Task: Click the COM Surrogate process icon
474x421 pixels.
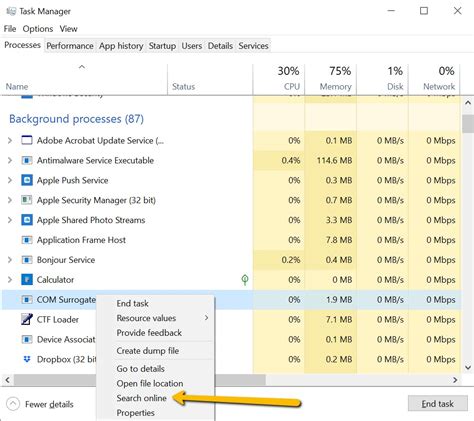Action: pyautogui.click(x=27, y=300)
